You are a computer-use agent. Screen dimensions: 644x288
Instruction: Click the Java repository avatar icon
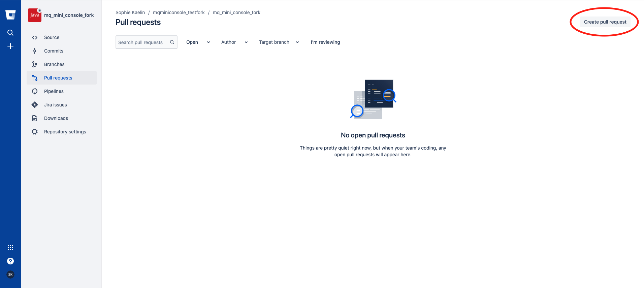point(35,15)
